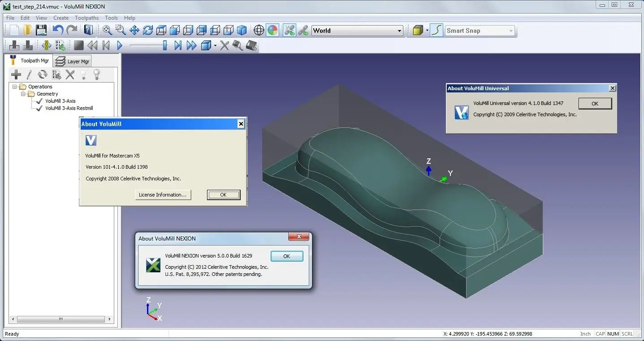Click the rightmost light bulb icon

point(96,74)
